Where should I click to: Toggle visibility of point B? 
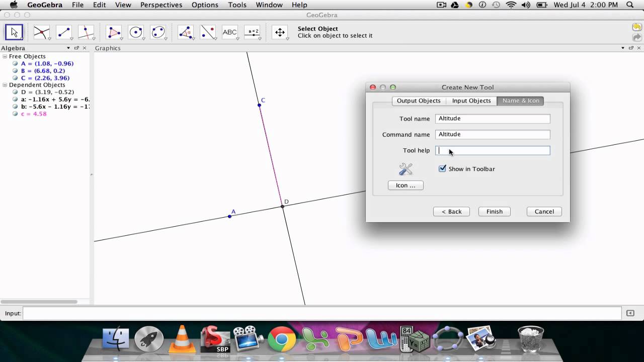16,71
